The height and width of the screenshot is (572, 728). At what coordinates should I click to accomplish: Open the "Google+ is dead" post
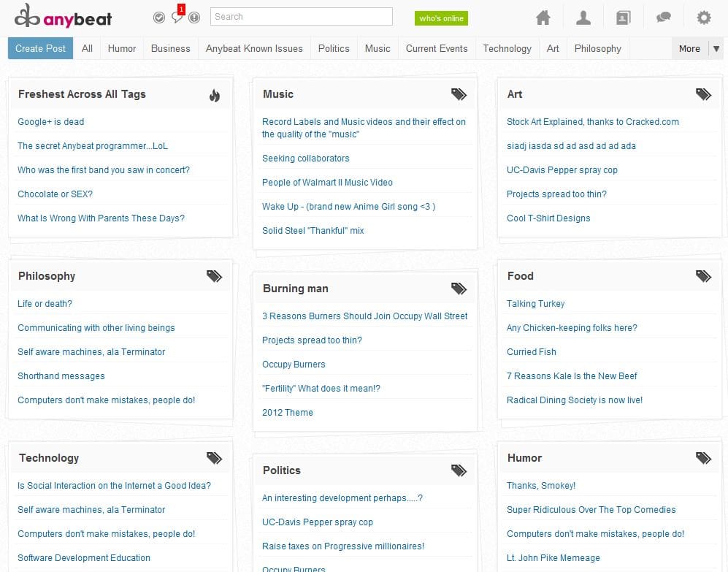coord(51,122)
